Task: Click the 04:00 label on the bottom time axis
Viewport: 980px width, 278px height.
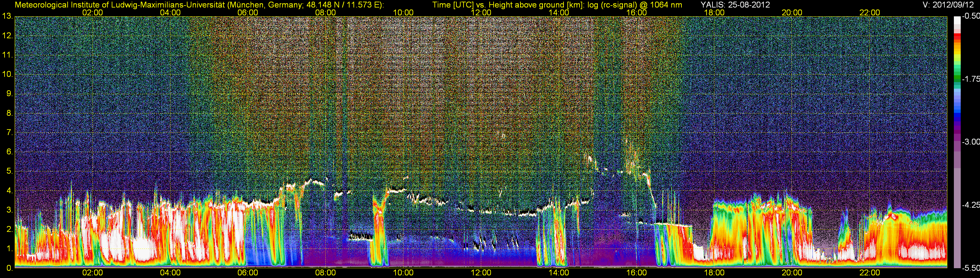Action: pyautogui.click(x=170, y=273)
